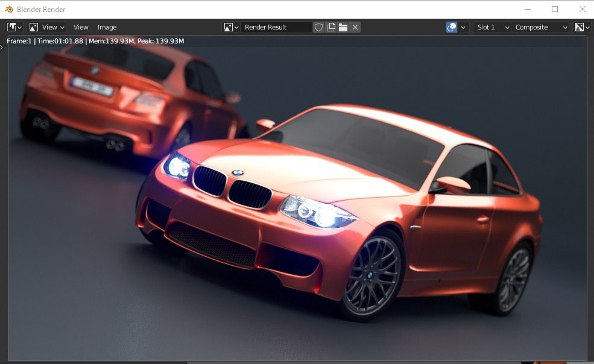Enable fake user with the shield icon
Image resolution: width=594 pixels, height=364 pixels.
(x=318, y=27)
